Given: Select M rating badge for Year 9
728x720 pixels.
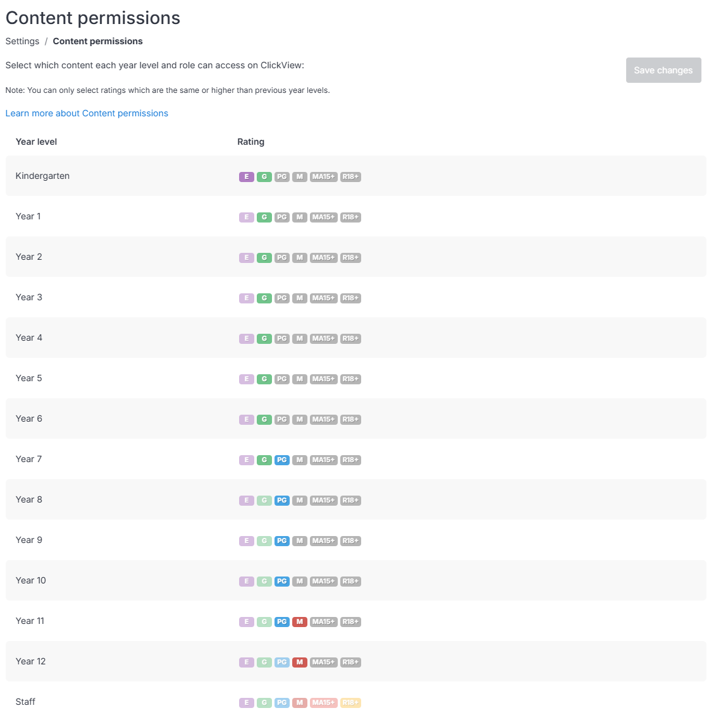Looking at the screenshot, I should pos(299,541).
